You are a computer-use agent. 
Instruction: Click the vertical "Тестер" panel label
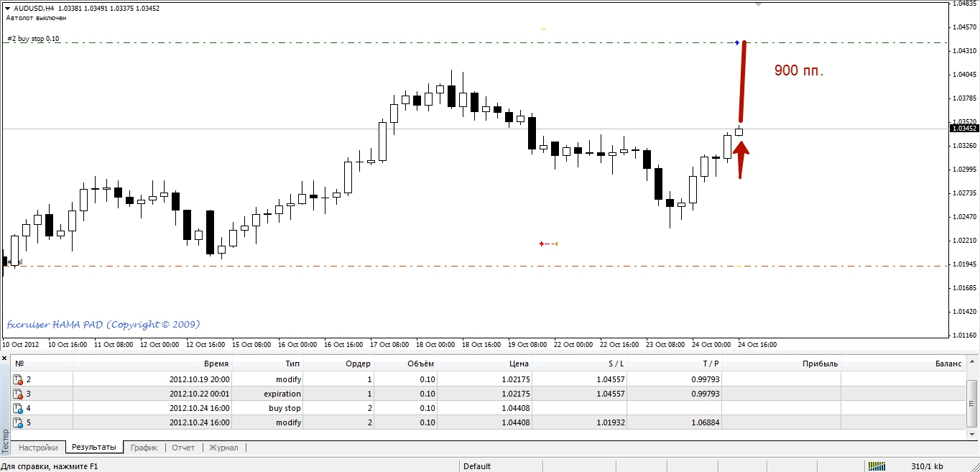tap(5, 440)
